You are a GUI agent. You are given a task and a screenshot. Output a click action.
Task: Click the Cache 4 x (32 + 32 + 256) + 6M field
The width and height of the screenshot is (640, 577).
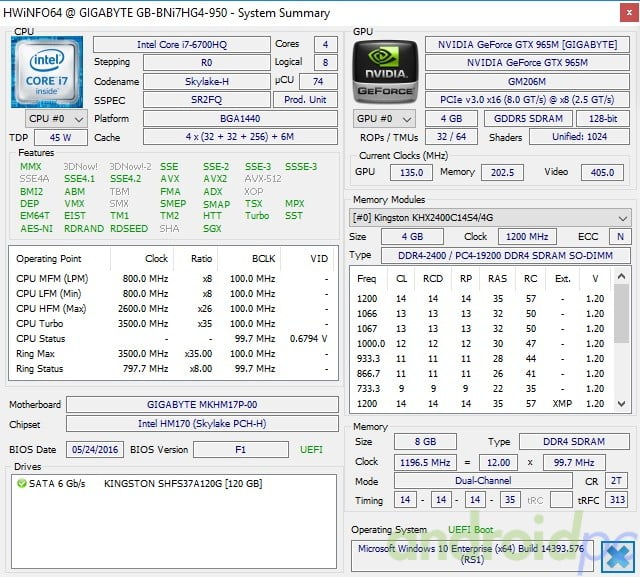[x=240, y=137]
